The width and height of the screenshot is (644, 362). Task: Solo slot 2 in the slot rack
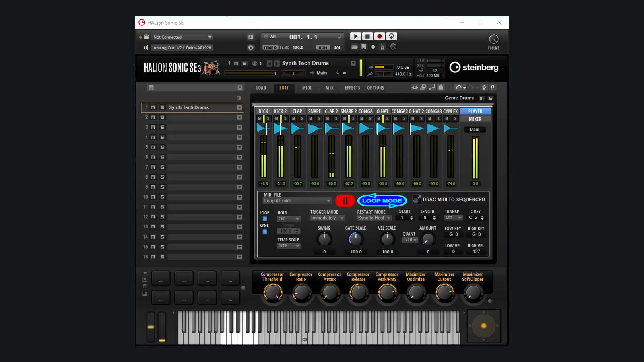click(162, 117)
